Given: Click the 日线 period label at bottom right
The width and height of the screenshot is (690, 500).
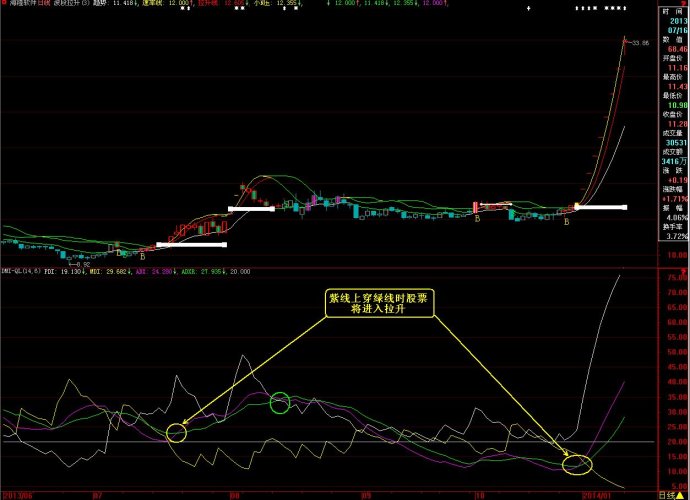Looking at the screenshot, I should pyautogui.click(x=667, y=496).
